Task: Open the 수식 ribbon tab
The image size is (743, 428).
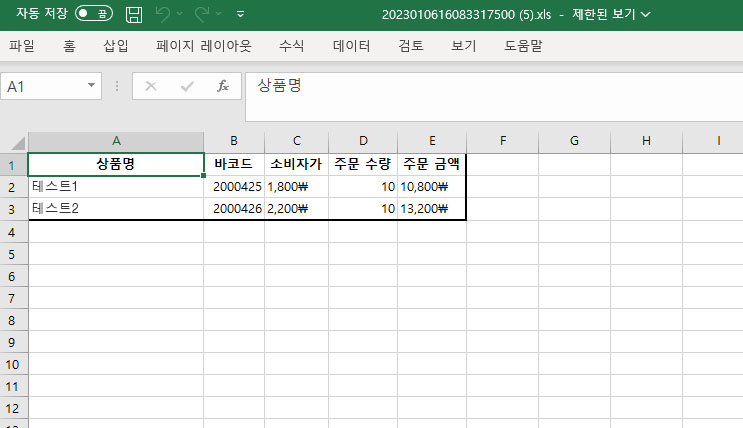Action: (291, 46)
